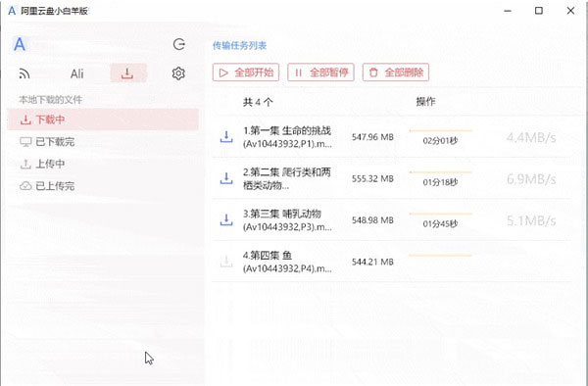Open the settings gear icon
Viewport: 588px width, 386px height.
(178, 73)
